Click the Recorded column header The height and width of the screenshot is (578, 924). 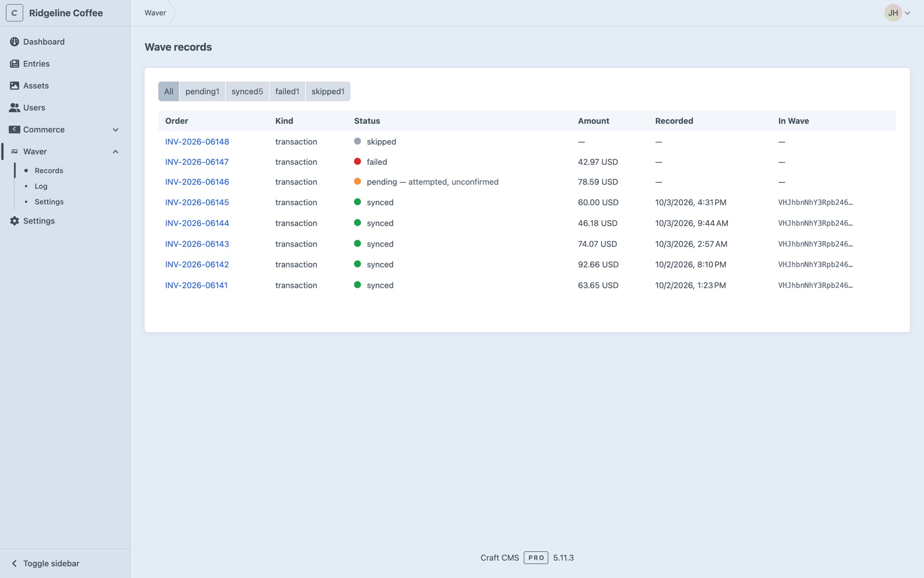tap(674, 121)
